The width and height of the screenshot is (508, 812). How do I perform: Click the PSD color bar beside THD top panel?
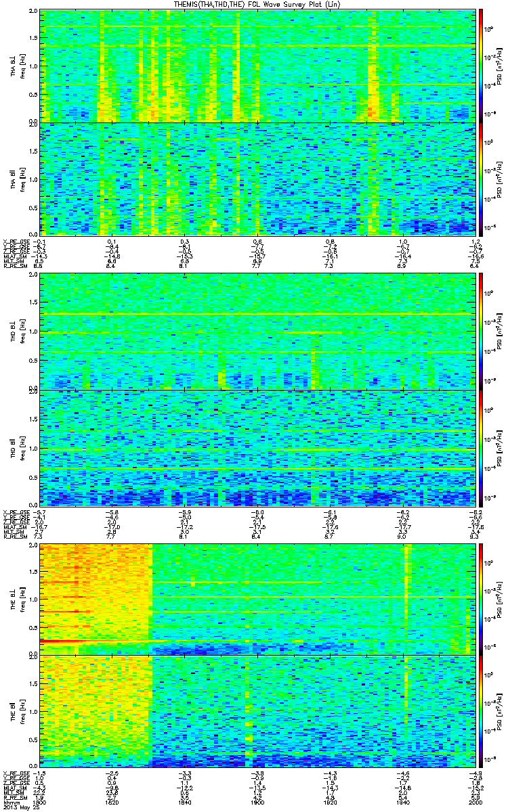(x=481, y=332)
